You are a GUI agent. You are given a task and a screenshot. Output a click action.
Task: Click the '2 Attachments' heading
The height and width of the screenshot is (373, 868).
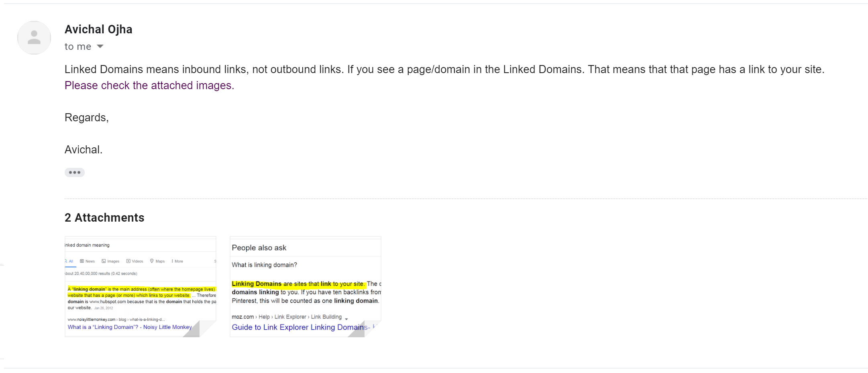[104, 218]
